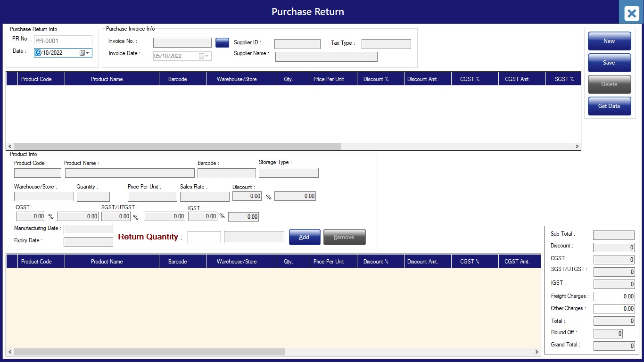Click the Freight Charges input field

[614, 296]
